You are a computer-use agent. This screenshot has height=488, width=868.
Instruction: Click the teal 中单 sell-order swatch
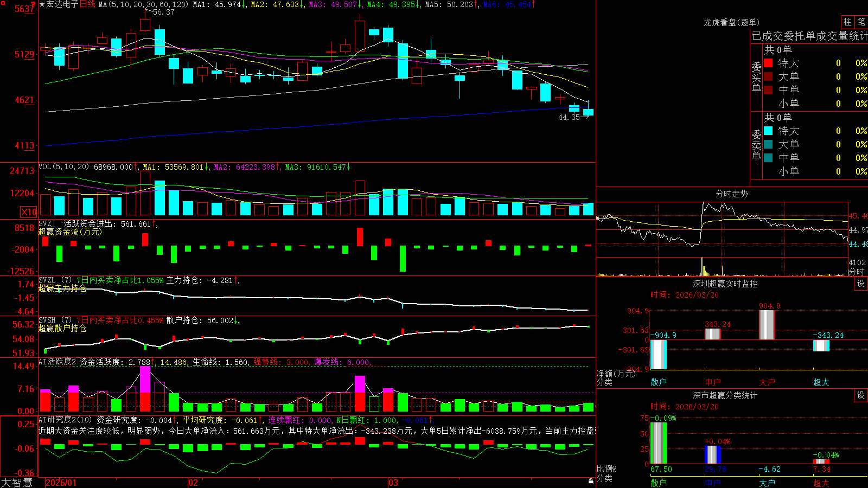[768, 158]
